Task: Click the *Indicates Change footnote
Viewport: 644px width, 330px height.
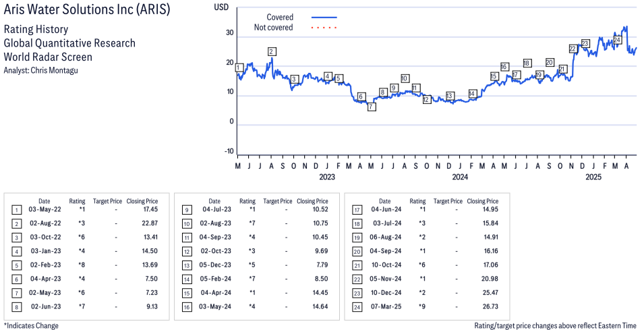Action: [31, 325]
